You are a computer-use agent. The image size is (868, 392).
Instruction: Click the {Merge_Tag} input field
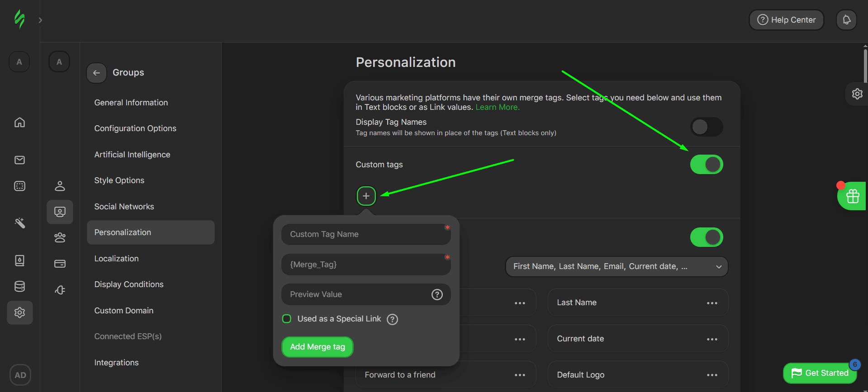pos(366,264)
